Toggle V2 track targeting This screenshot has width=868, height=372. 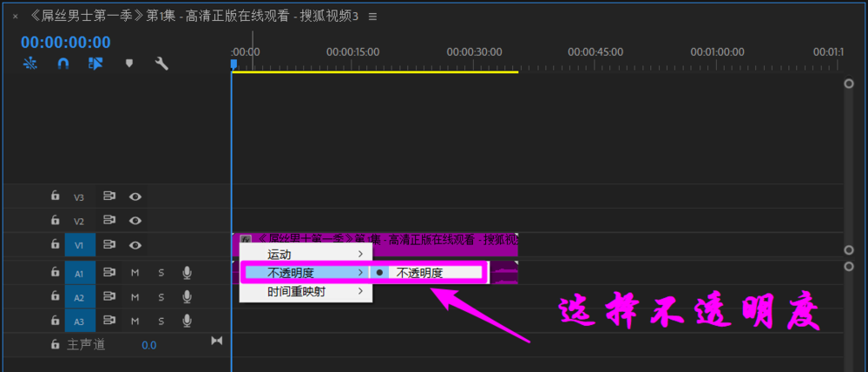pos(79,222)
